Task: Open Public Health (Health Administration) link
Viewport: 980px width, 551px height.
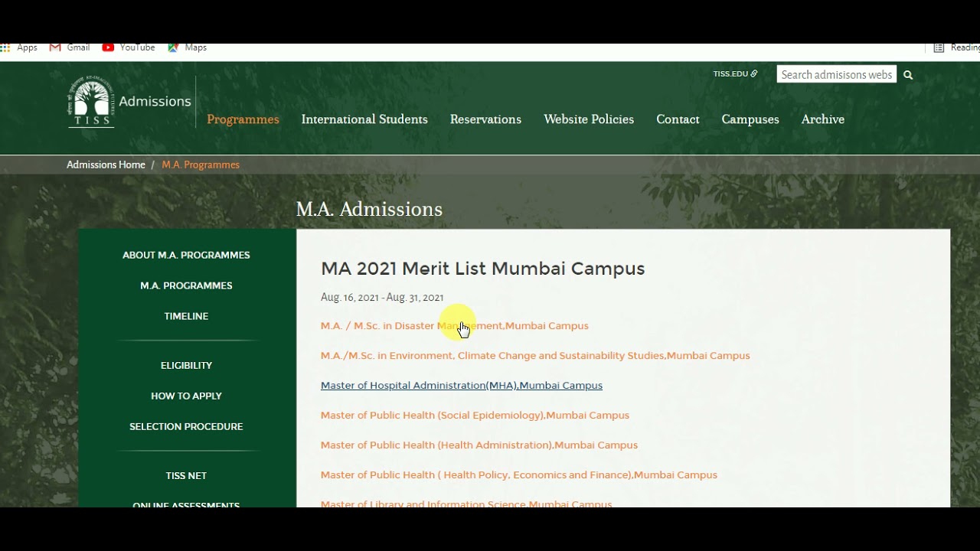Action: pyautogui.click(x=479, y=445)
